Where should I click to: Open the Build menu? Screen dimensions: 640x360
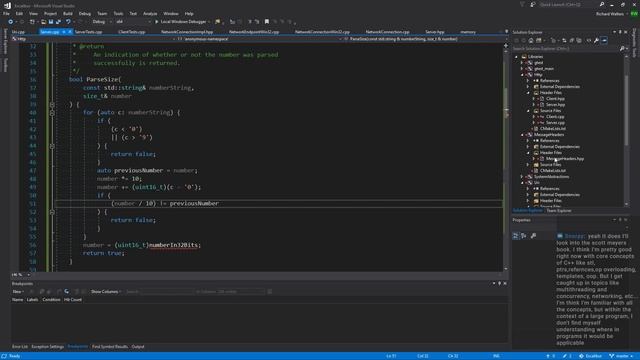67,13
